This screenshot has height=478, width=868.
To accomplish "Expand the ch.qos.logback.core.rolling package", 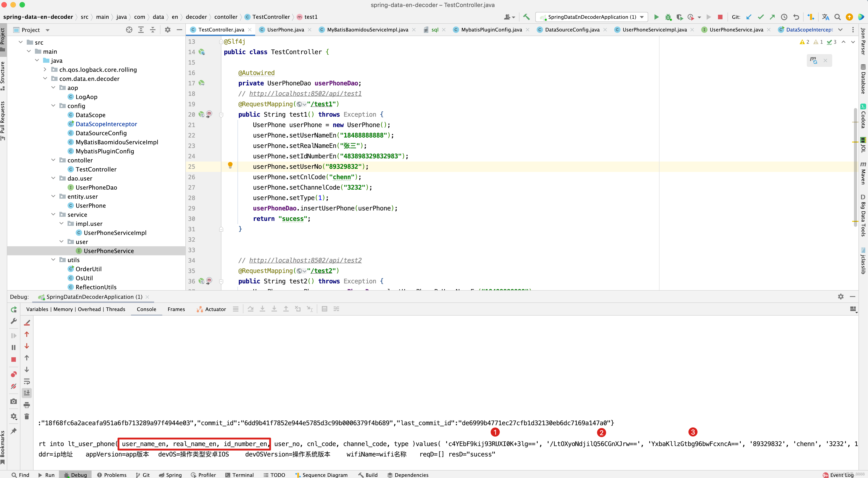I will 45,69.
